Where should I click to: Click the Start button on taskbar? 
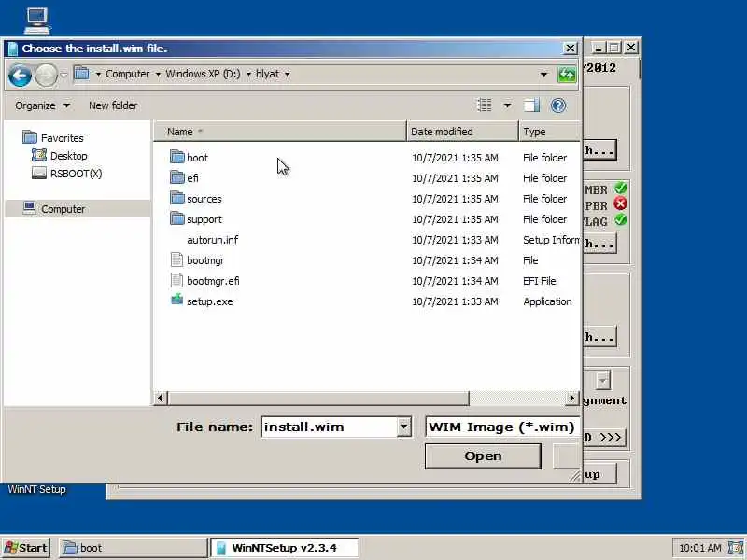tap(26, 548)
